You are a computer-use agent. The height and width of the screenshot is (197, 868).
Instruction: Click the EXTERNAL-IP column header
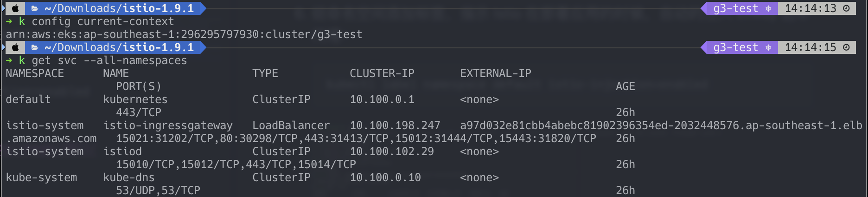click(x=495, y=73)
